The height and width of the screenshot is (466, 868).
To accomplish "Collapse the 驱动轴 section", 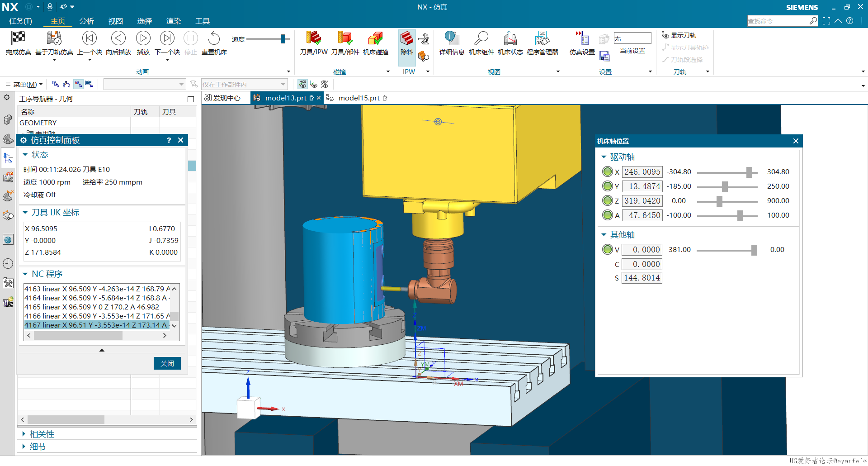I will (604, 157).
